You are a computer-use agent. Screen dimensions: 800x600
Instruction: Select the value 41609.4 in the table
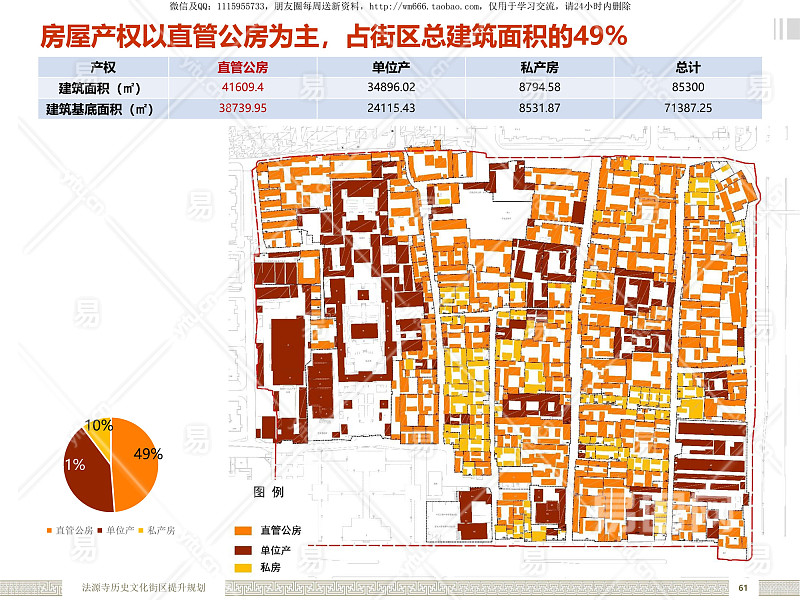[x=243, y=87]
